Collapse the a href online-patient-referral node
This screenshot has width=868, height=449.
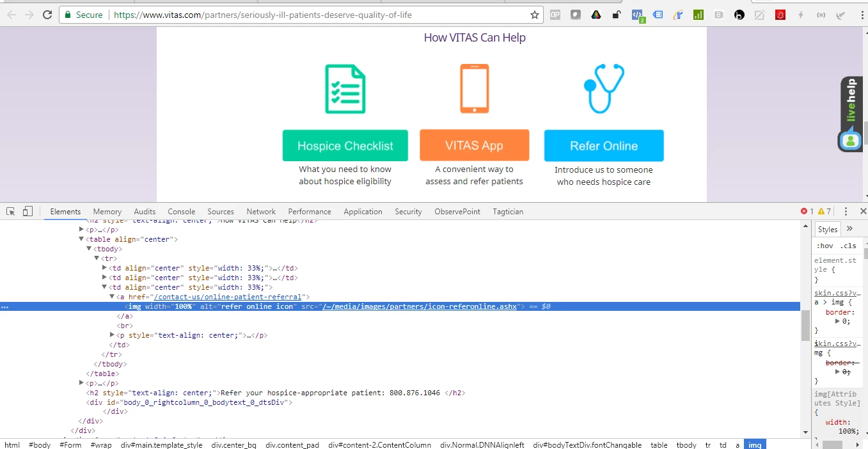112,297
